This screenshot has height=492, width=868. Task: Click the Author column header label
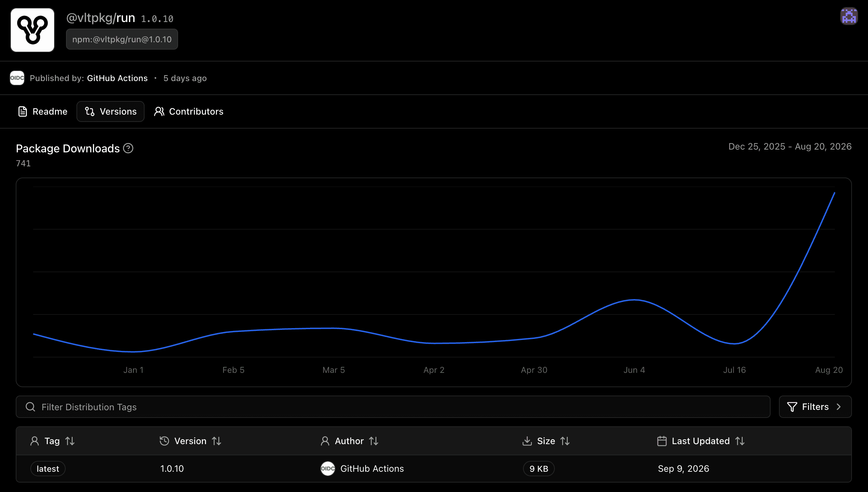coord(349,441)
